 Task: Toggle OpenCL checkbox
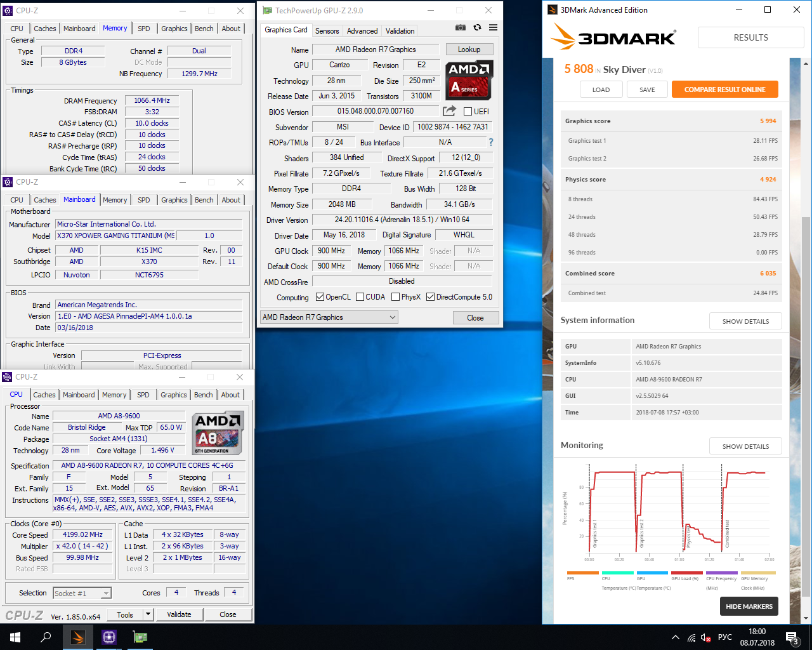tap(320, 297)
